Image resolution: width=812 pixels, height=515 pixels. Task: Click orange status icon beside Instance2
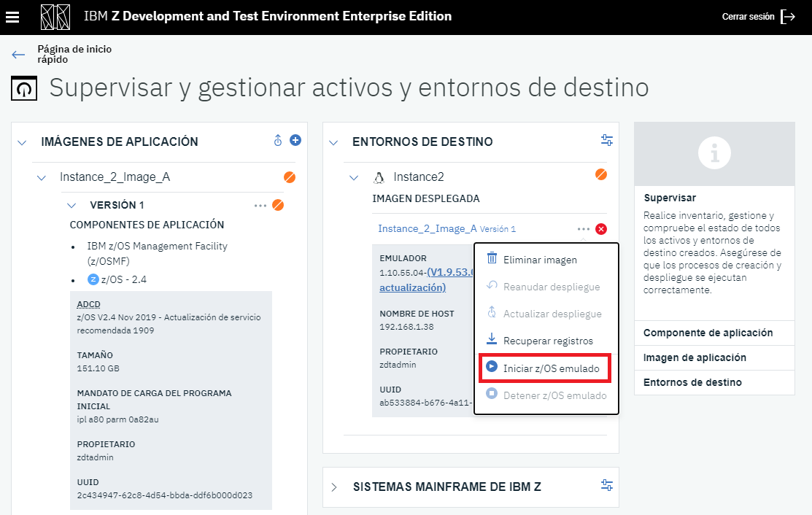(600, 174)
